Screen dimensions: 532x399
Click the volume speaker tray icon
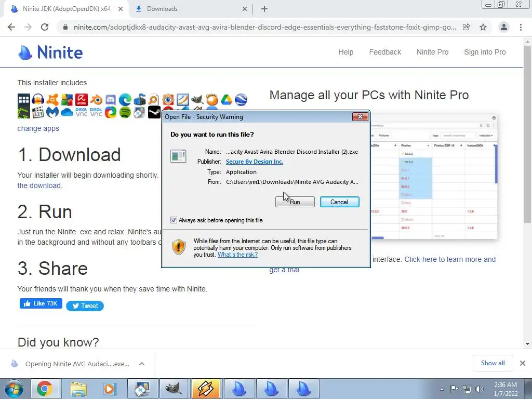coord(479,389)
